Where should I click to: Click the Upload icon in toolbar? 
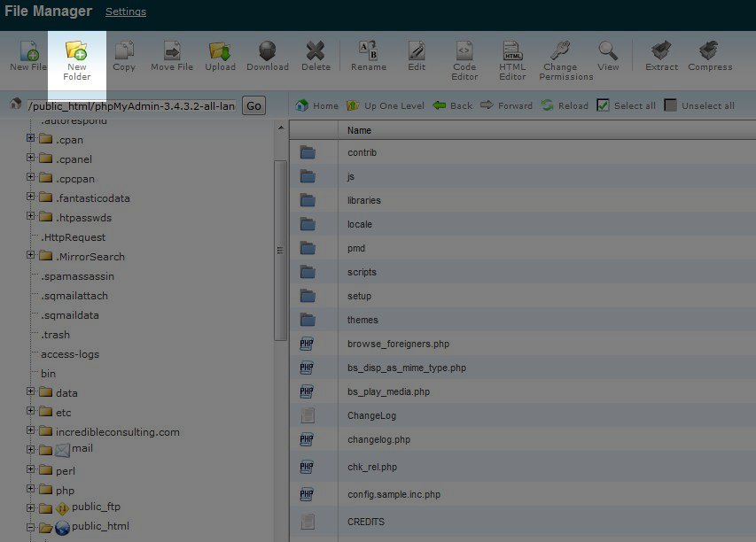[220, 50]
